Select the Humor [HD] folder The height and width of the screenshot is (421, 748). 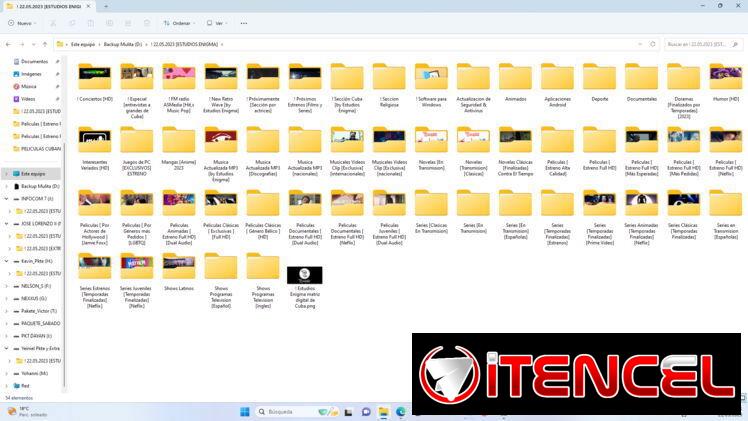pyautogui.click(x=726, y=82)
